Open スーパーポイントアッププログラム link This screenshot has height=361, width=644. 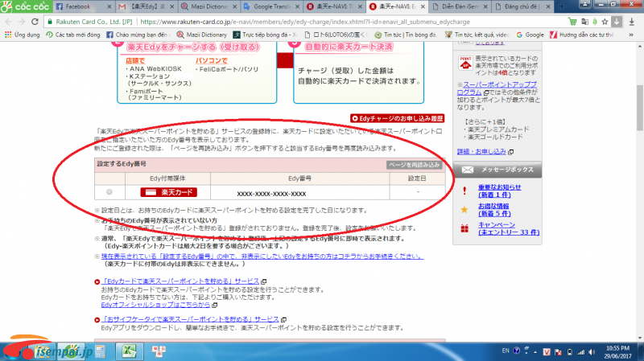(497, 88)
